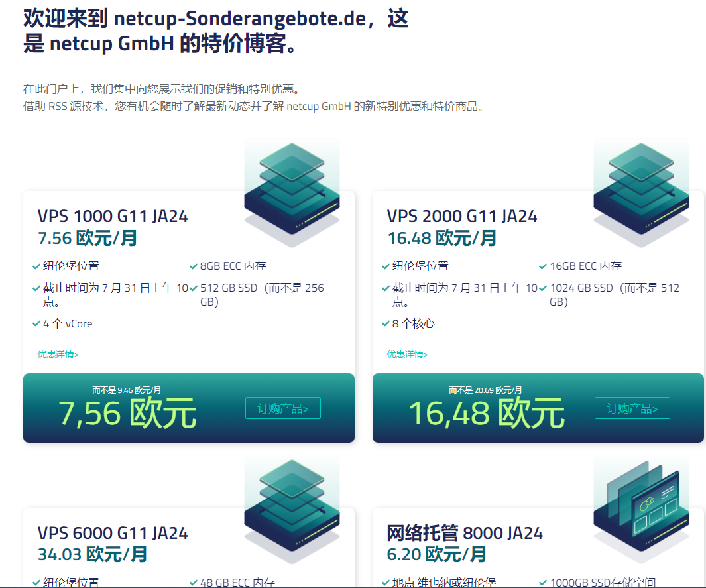Click 纽伦堡位置 in the VPS 2000 card
Image resolution: width=706 pixels, height=588 pixels.
coord(420,266)
